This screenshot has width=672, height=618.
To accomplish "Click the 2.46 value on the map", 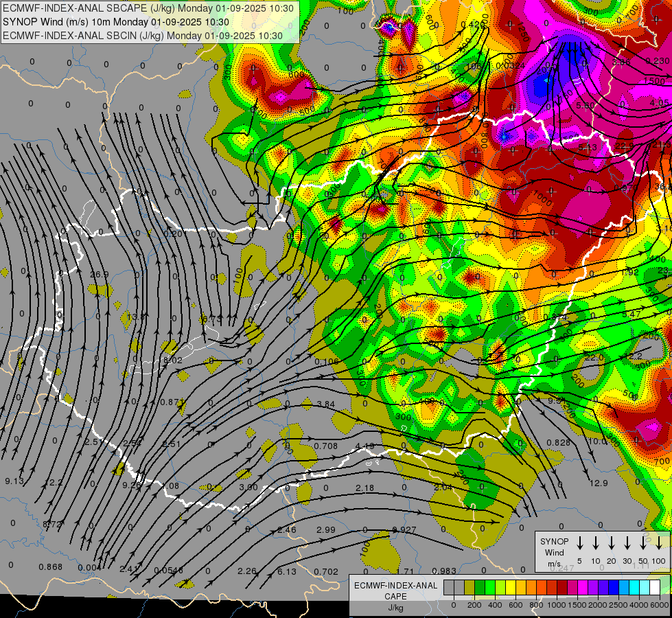I will click(287, 530).
